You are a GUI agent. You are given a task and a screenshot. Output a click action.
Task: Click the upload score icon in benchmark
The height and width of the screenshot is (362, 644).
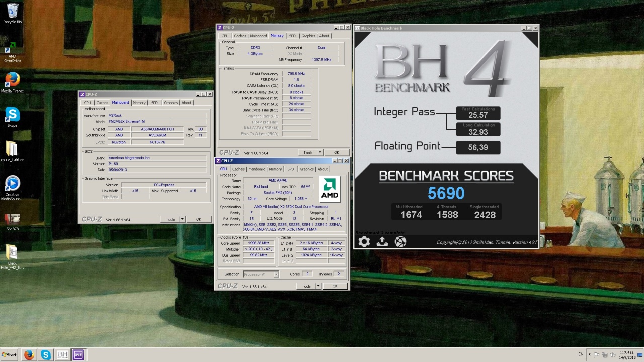(382, 242)
